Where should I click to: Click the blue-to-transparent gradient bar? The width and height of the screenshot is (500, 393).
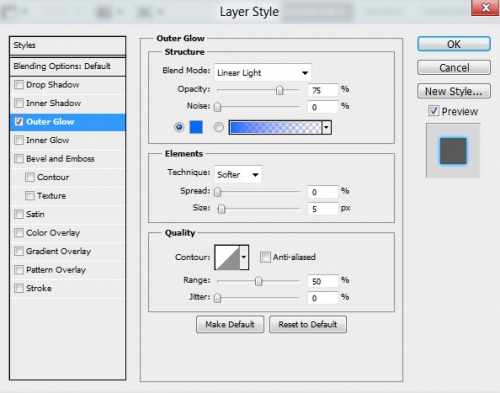tap(276, 127)
